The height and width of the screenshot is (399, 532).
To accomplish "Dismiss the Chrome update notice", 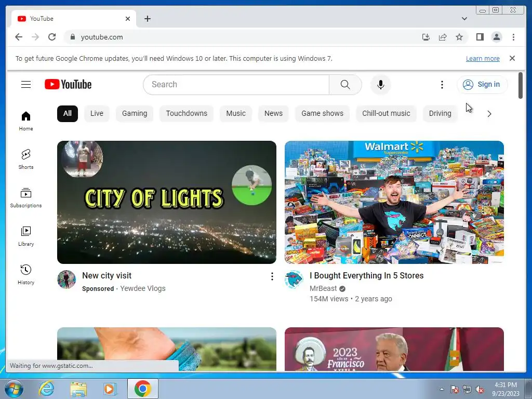I will (x=512, y=58).
